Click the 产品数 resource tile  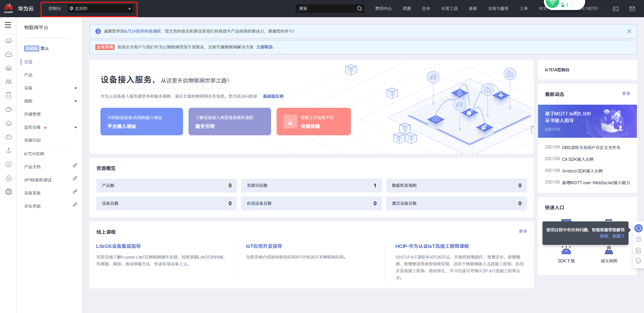click(x=167, y=186)
